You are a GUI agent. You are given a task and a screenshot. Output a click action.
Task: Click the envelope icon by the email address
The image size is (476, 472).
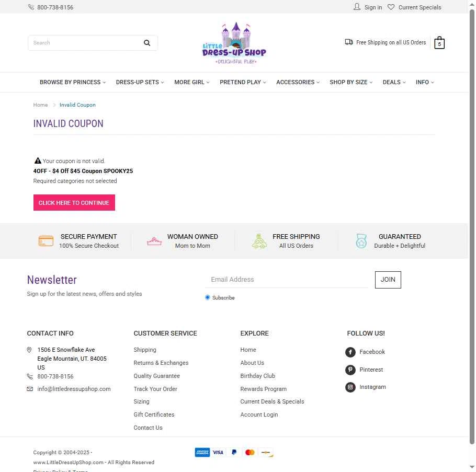[30, 389]
